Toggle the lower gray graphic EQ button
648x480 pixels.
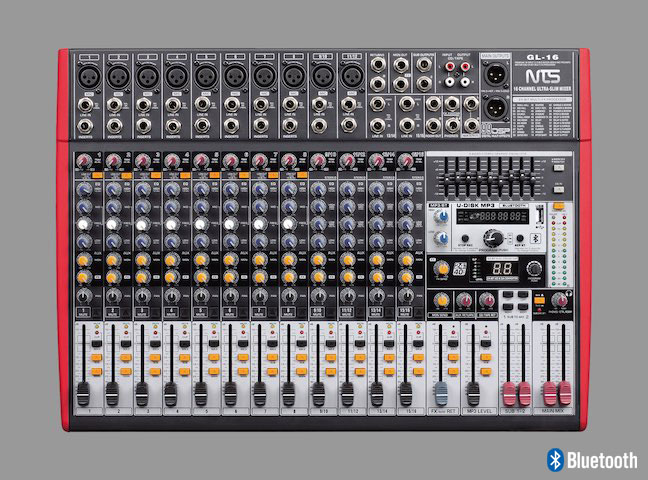[559, 190]
